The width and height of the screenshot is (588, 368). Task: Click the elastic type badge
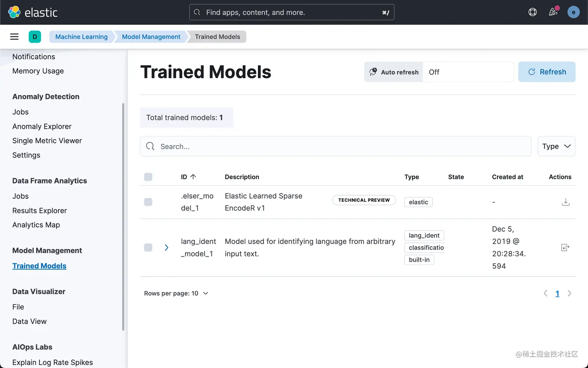click(x=418, y=202)
